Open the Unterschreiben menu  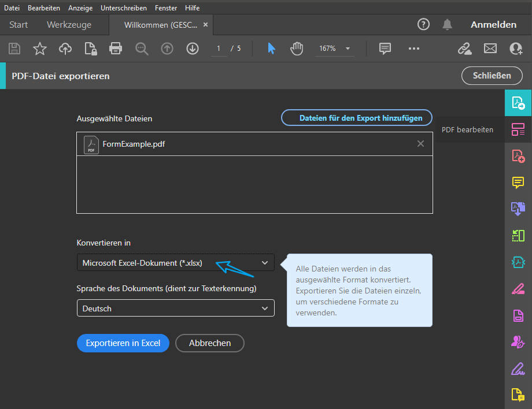tap(124, 8)
